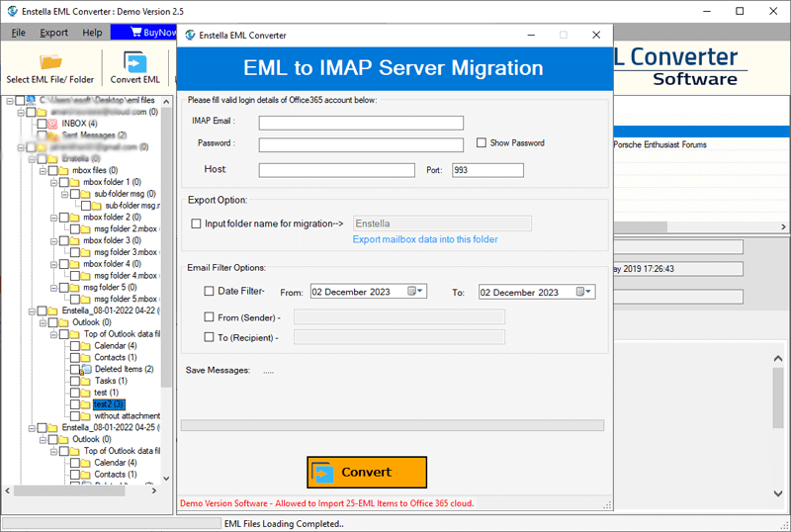This screenshot has height=532, width=791.
Task: Click the Deleted Items (2) folder icon
Action: [86, 369]
